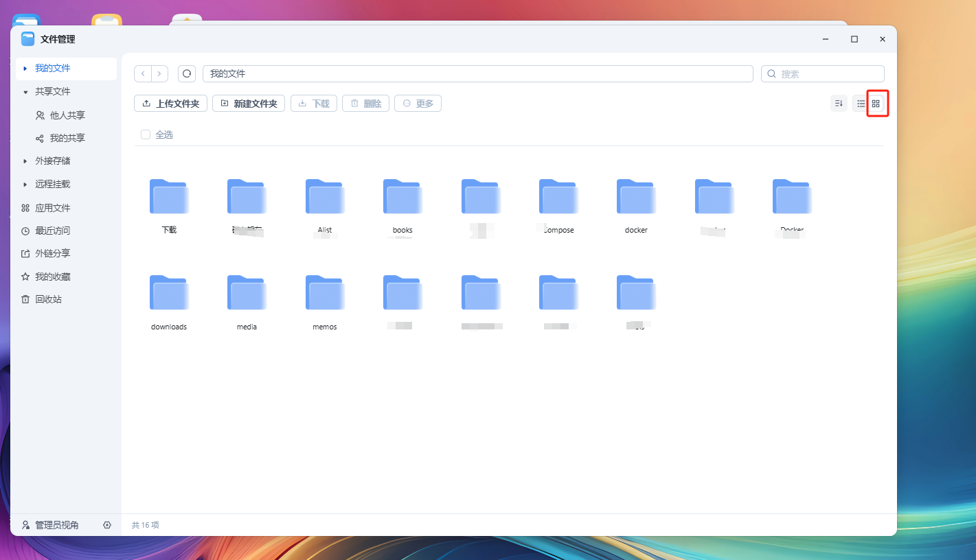This screenshot has width=976, height=560.
Task: Focus the 搜索 search box
Action: click(x=823, y=73)
